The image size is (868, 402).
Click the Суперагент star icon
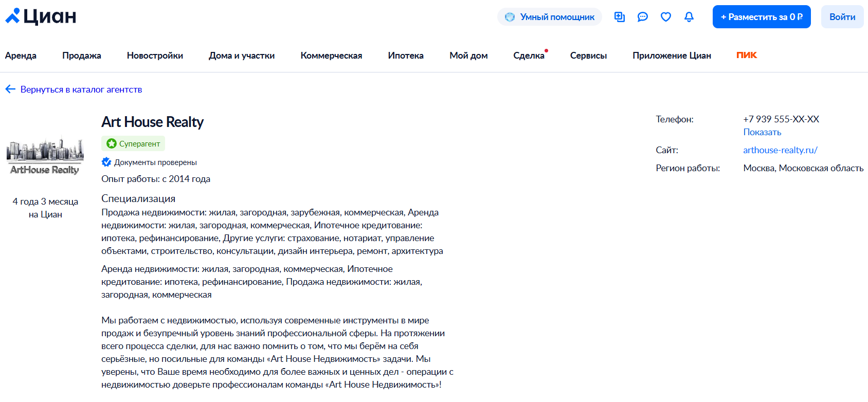coord(112,143)
